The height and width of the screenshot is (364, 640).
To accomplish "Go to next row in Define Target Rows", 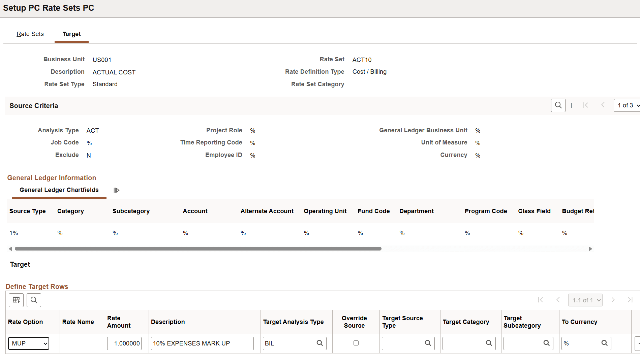I will point(613,300).
